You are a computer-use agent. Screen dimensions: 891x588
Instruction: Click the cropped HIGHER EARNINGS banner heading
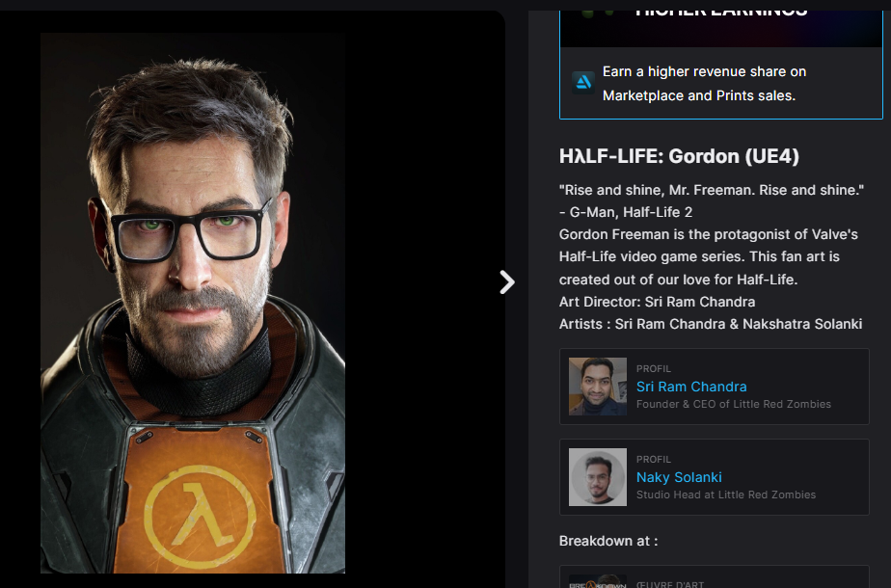tap(721, 13)
